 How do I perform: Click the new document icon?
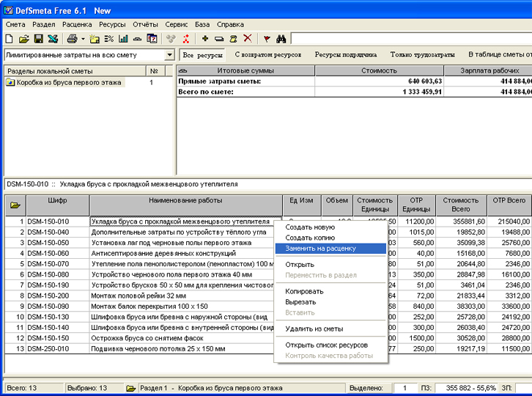tap(10, 39)
